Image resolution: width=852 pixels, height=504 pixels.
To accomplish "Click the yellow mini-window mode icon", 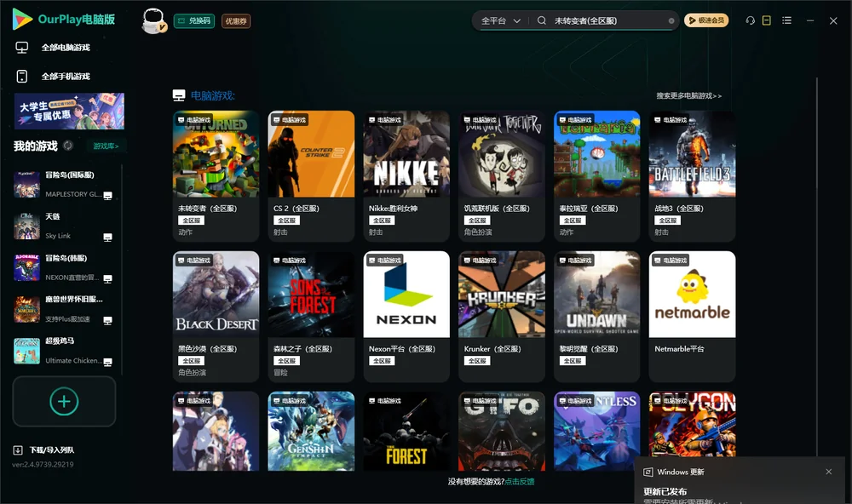I will (767, 20).
